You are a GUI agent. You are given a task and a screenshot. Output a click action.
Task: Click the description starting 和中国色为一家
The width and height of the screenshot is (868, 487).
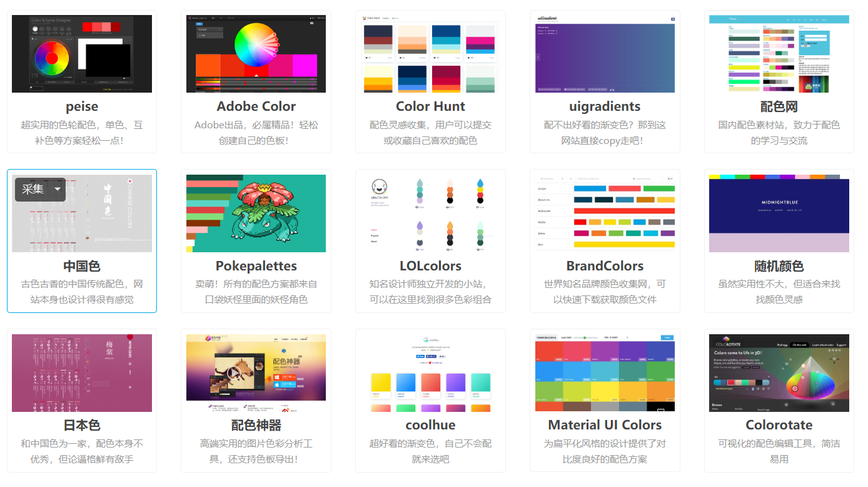click(x=82, y=451)
